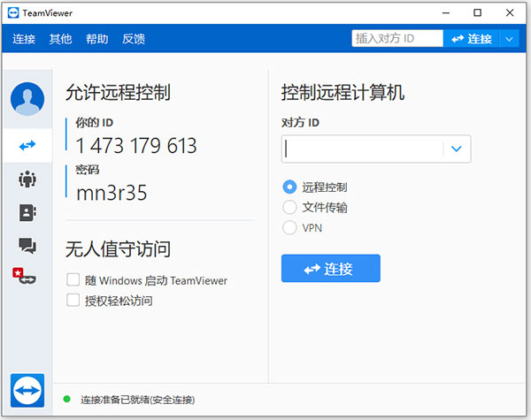Select the 文件传输 radio option
The height and width of the screenshot is (420, 531).
click(x=289, y=207)
